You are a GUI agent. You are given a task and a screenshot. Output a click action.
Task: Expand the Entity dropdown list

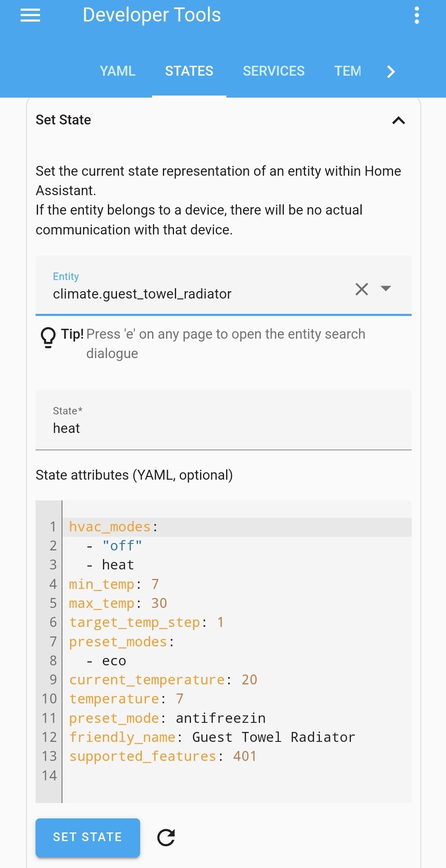pos(386,289)
